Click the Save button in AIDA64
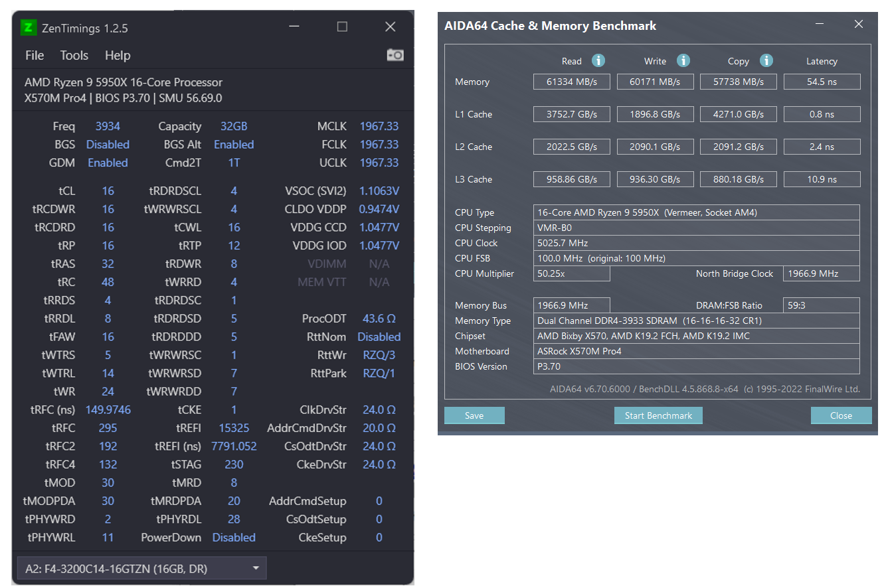886x588 pixels. (474, 415)
